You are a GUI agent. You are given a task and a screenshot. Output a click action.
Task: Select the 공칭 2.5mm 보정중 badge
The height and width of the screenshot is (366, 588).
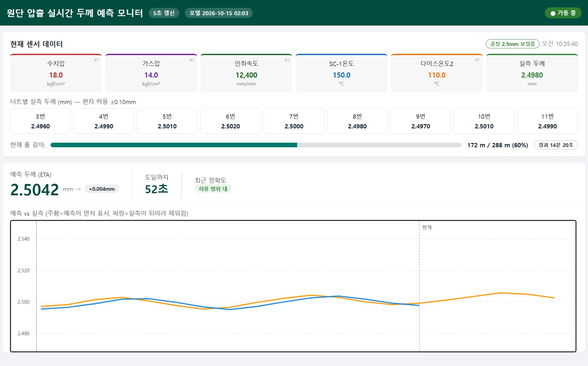pos(512,44)
